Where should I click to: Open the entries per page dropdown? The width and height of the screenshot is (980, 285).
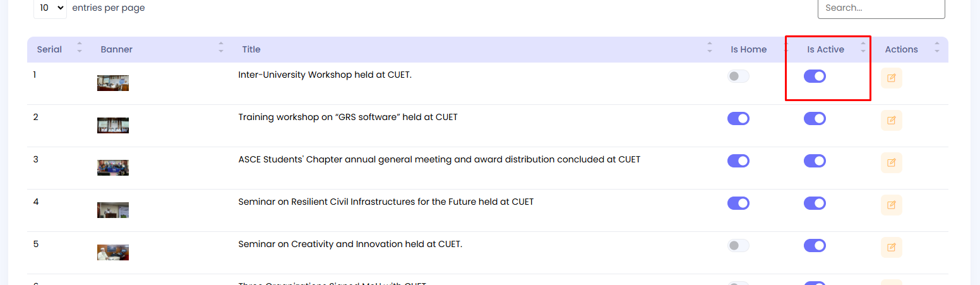point(51,8)
